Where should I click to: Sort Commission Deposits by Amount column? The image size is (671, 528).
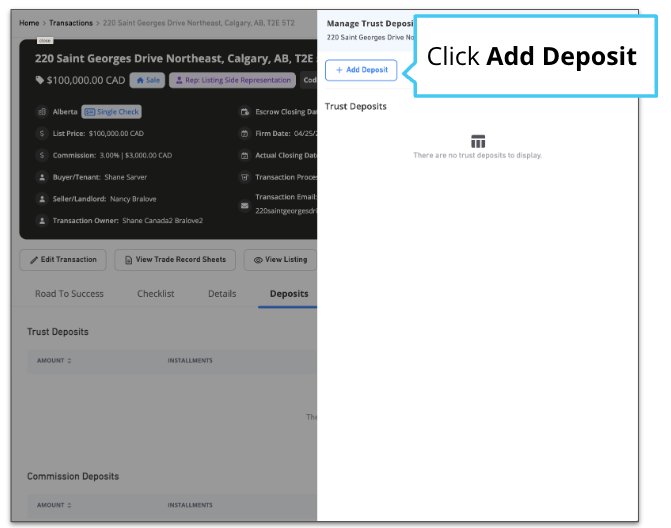pos(54,505)
